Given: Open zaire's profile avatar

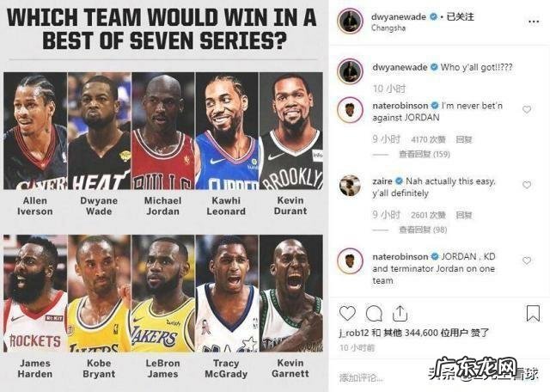Looking at the screenshot, I should 350,186.
